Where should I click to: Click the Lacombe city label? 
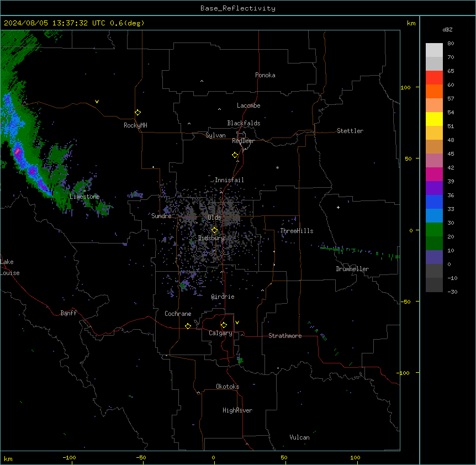coord(248,105)
